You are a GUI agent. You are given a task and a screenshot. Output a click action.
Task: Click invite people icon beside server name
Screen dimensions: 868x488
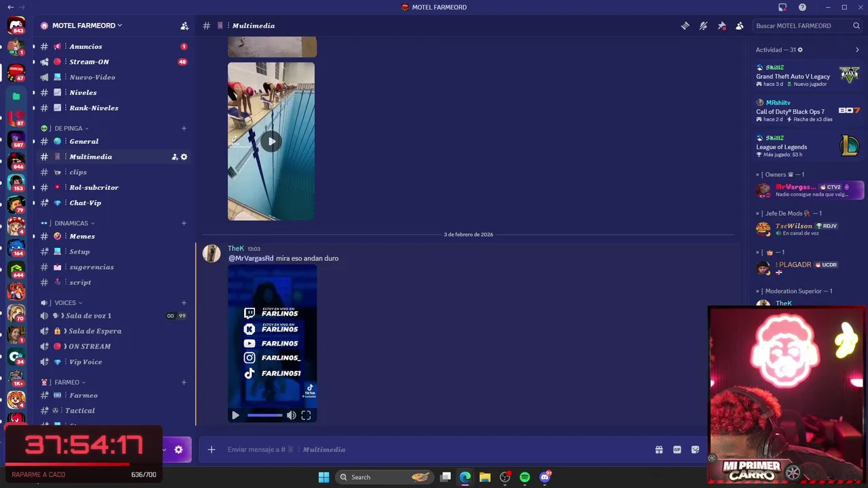[184, 26]
